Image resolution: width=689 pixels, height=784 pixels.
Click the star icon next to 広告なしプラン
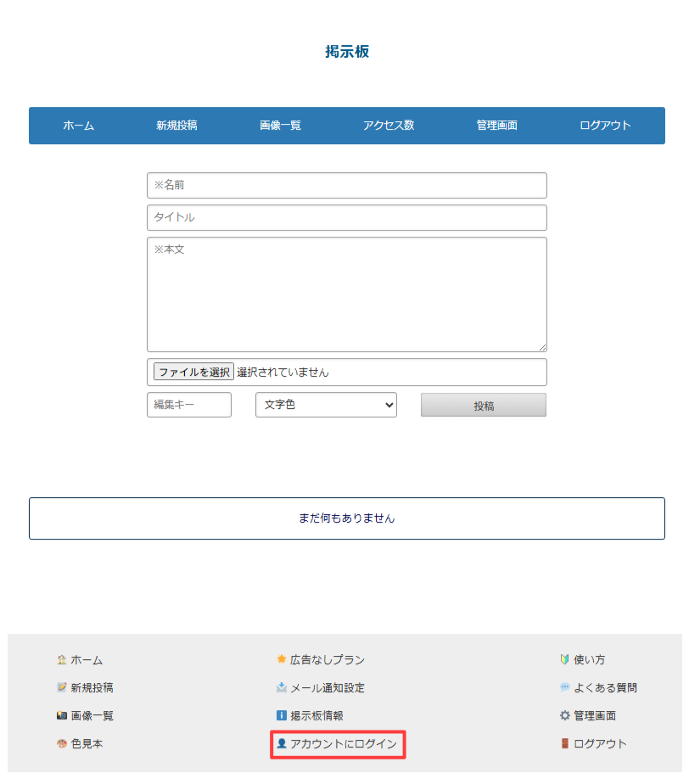click(281, 659)
